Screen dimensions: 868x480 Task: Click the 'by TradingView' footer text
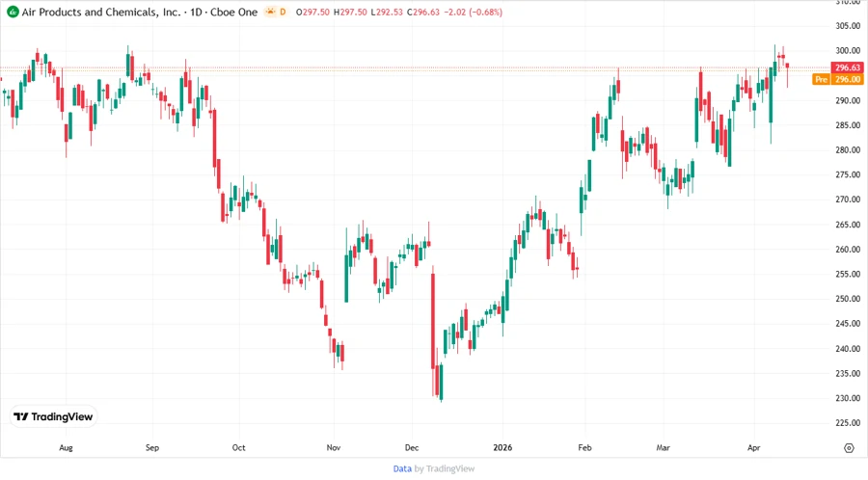445,468
